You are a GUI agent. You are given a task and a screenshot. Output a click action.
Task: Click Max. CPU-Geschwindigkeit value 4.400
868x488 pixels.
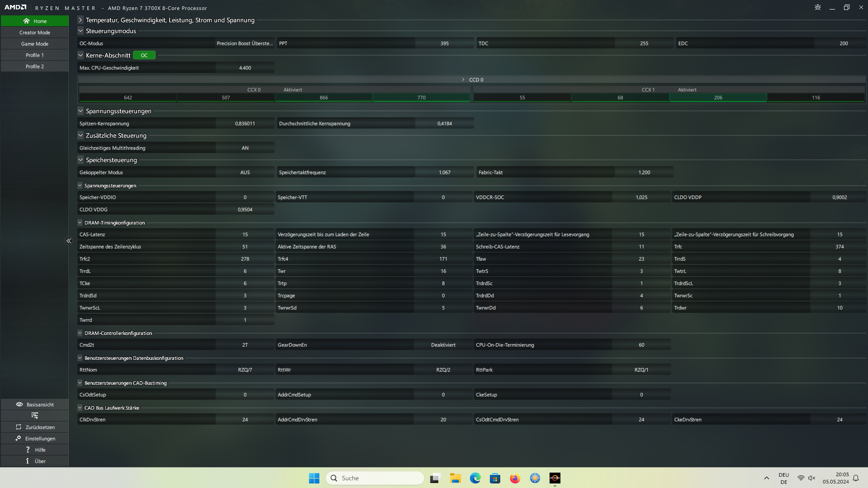click(x=245, y=68)
